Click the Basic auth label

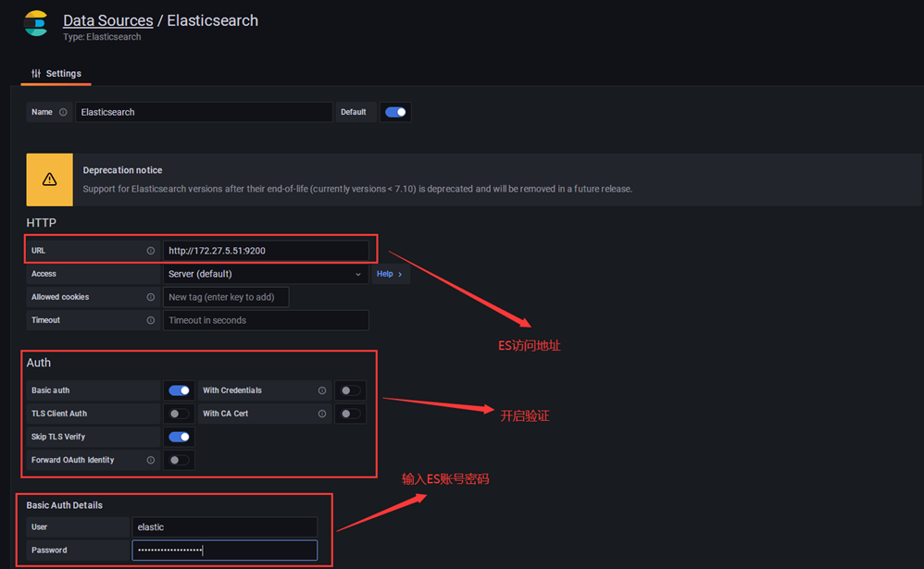click(x=50, y=390)
